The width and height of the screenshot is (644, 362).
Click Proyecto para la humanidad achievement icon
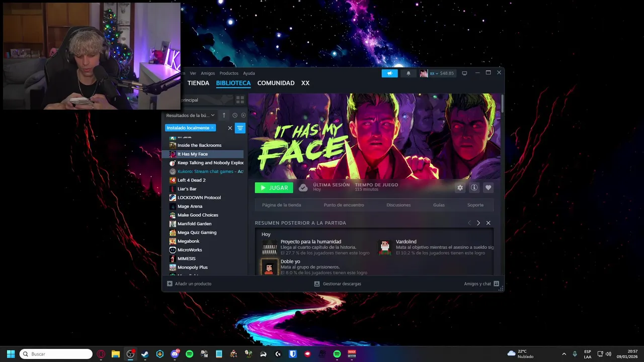(x=270, y=247)
